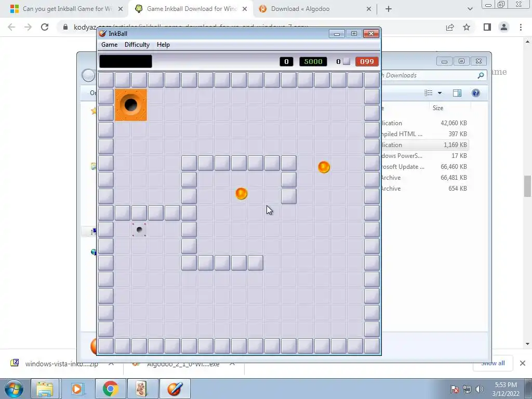Open Windows Media Player from the taskbar

point(77,389)
